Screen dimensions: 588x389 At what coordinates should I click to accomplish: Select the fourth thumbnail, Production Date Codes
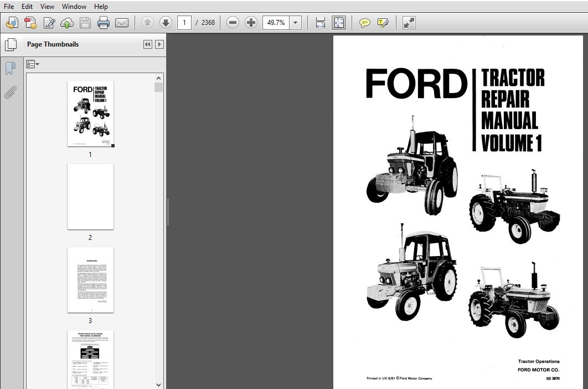click(90, 359)
